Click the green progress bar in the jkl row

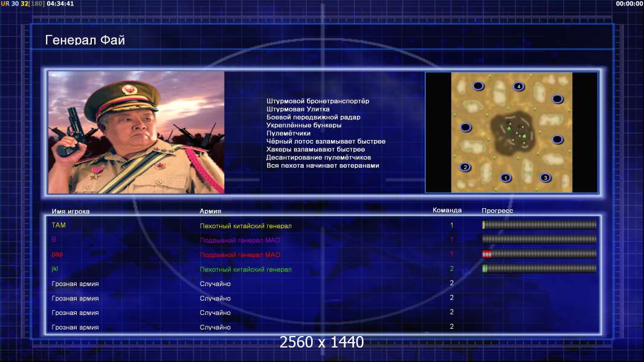539,268
